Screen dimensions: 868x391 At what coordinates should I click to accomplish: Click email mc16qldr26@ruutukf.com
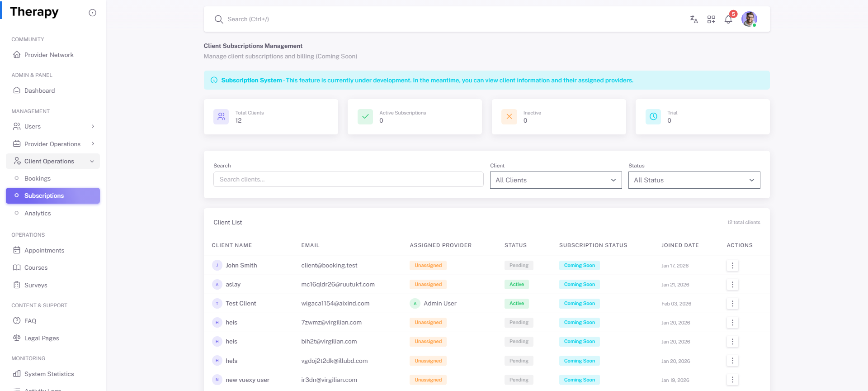coord(338,284)
